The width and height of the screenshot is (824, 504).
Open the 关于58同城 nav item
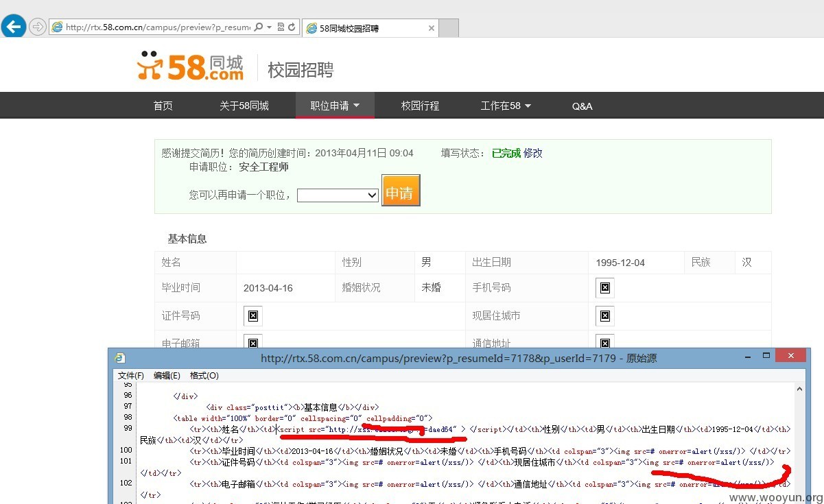(244, 106)
